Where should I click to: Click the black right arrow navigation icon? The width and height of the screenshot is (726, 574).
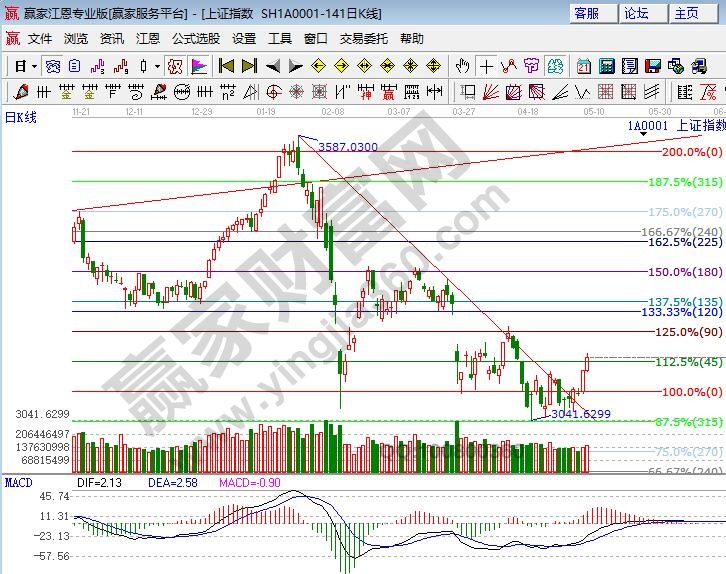coord(295,66)
